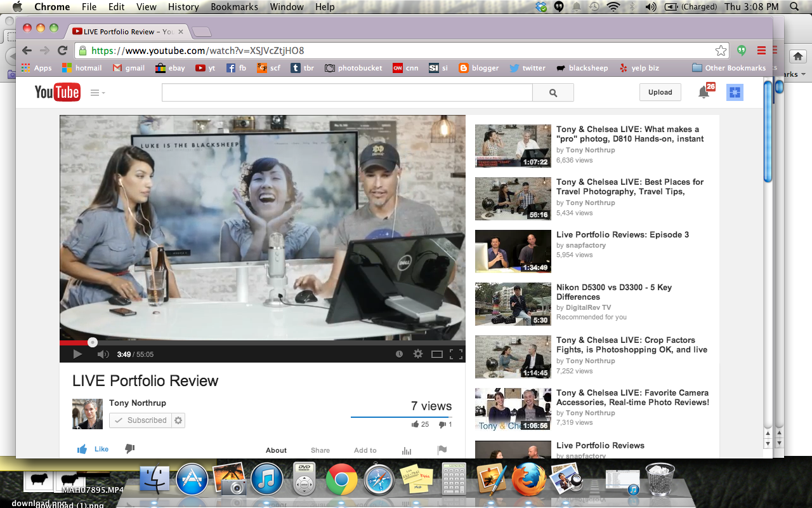Click the magnifier search button
Viewport: 812px width, 508px height.
coord(553,93)
